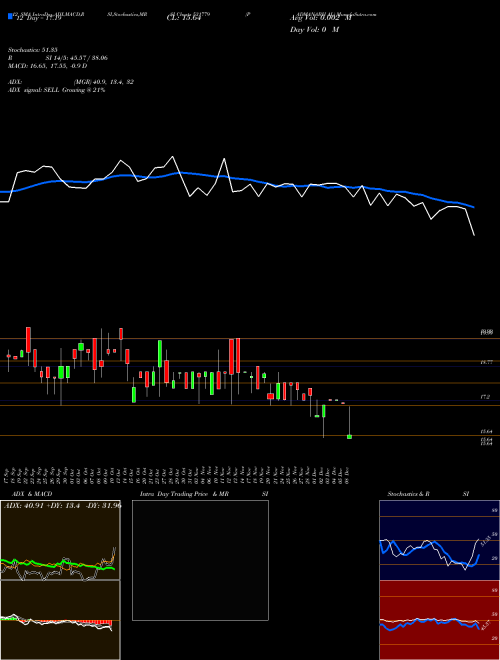Click the '(MGR) 40.9, 13.4, 32' ADX values
This screenshot has height=660, width=500.
[104, 82]
